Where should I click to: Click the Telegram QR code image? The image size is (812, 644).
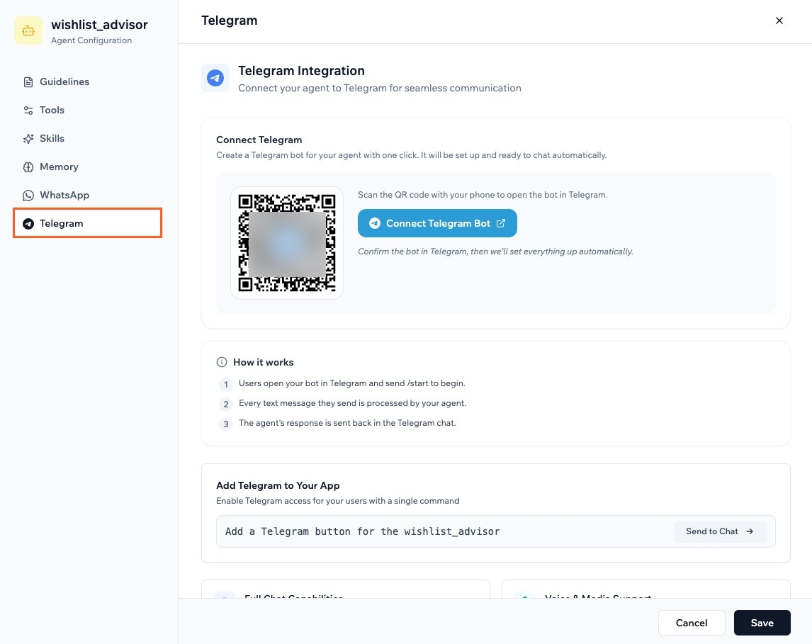[x=286, y=242]
